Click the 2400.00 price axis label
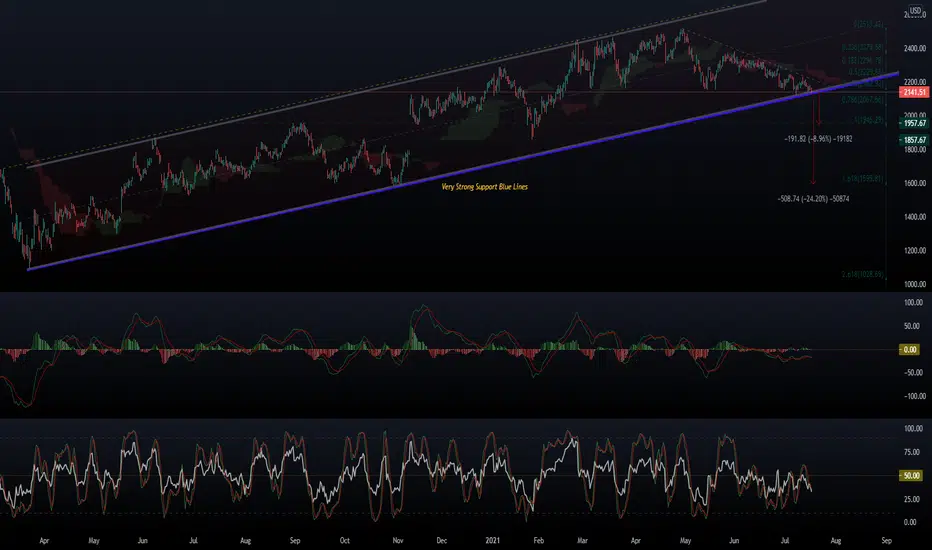Image resolution: width=932 pixels, height=550 pixels. [x=915, y=49]
